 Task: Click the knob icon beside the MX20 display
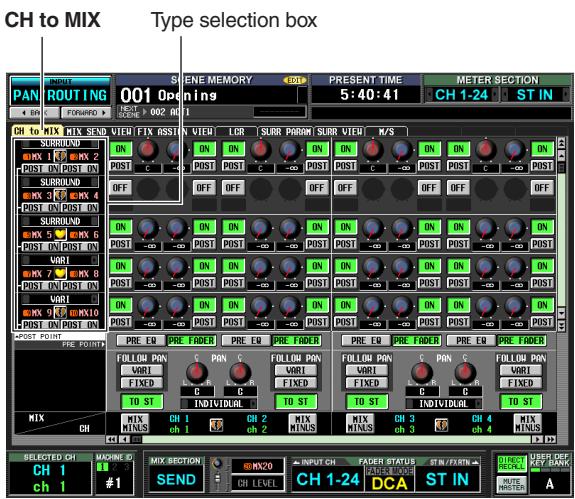[217, 464]
